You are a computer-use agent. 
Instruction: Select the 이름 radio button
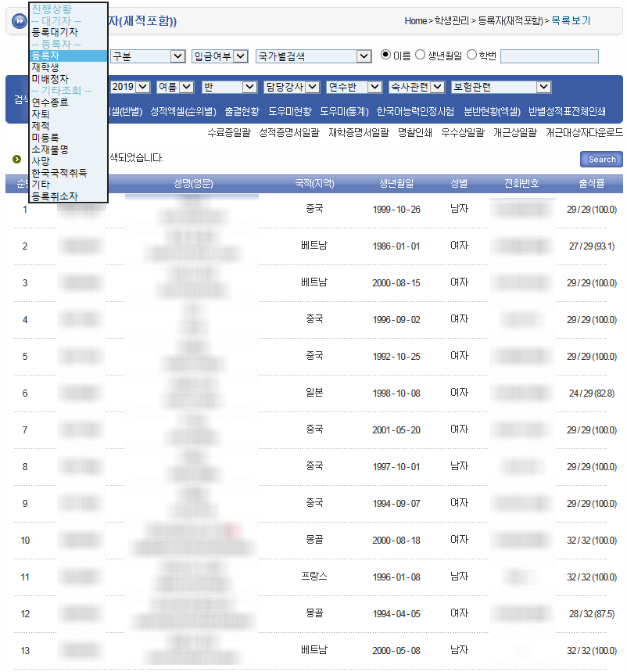[385, 55]
